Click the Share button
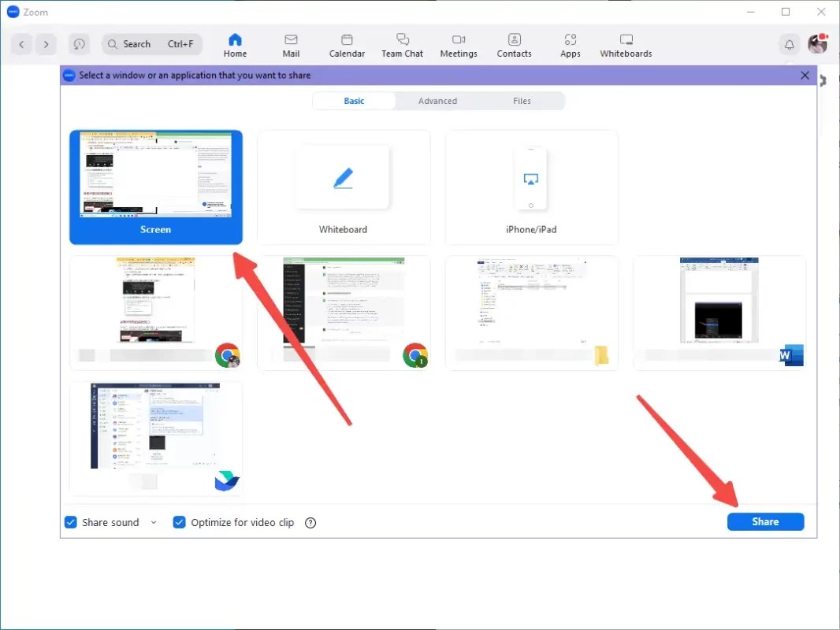840x630 pixels. tap(764, 521)
